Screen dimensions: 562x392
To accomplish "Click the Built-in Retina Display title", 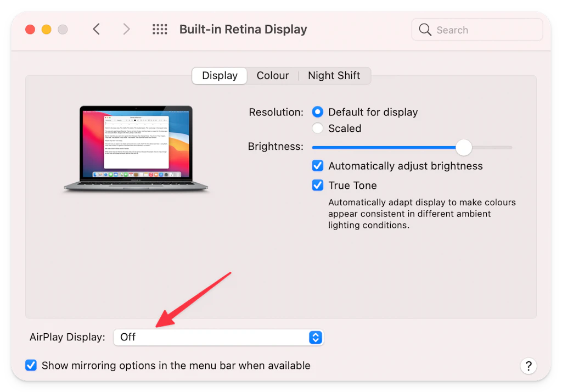I will (243, 30).
